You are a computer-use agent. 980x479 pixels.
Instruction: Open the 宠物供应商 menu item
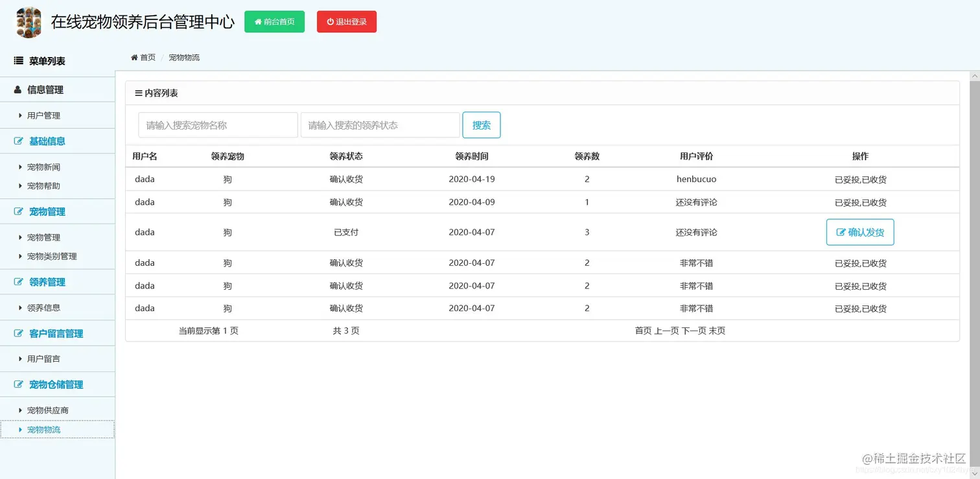(x=48, y=410)
